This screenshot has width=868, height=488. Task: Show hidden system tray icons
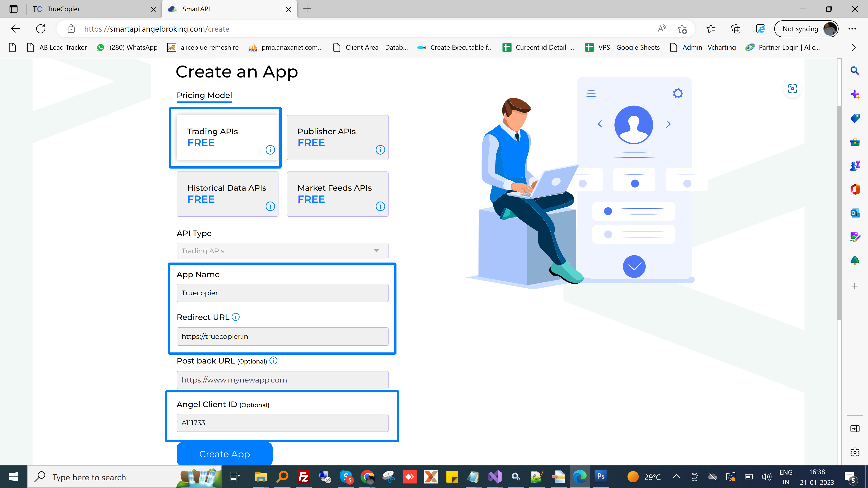tap(676, 476)
